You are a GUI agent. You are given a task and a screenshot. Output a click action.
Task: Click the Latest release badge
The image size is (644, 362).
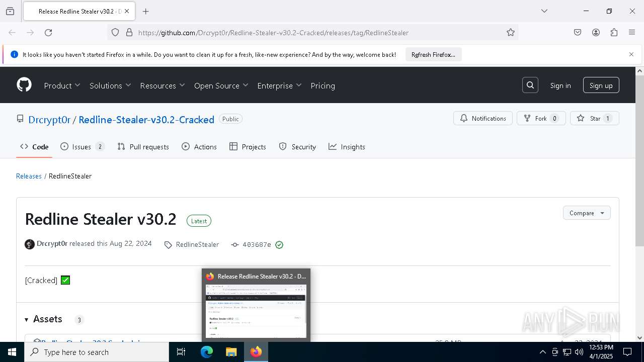tap(199, 221)
